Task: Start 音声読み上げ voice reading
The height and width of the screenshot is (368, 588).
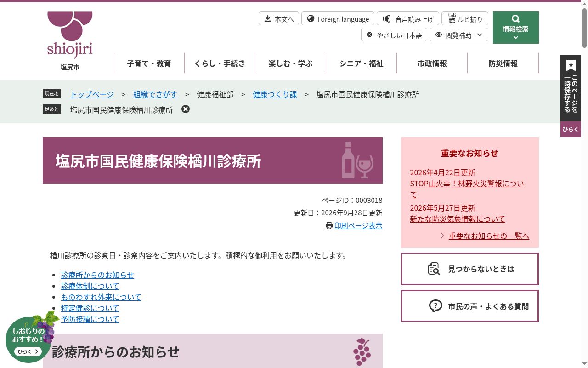Action: (408, 19)
